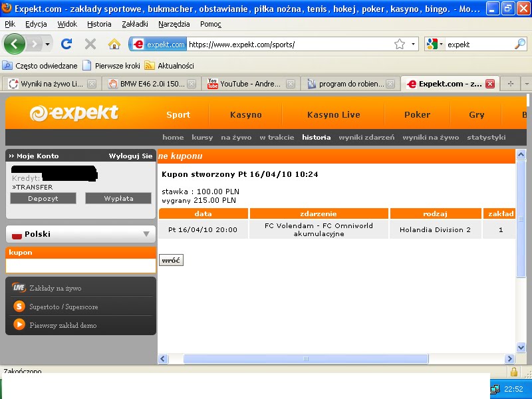This screenshot has height=399, width=532.
Task: Click the Wyloguj Sie link
Action: [130, 156]
